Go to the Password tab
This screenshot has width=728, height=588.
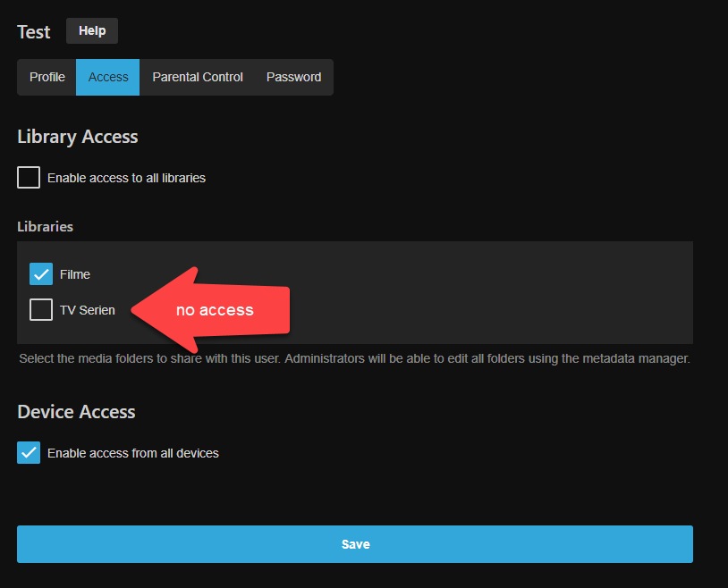click(293, 77)
